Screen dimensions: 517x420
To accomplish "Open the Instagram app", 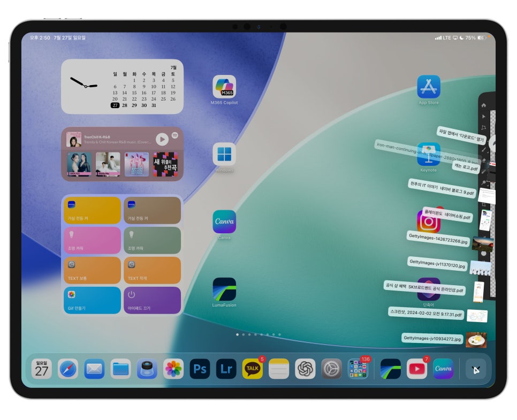I will pyautogui.click(x=429, y=222).
